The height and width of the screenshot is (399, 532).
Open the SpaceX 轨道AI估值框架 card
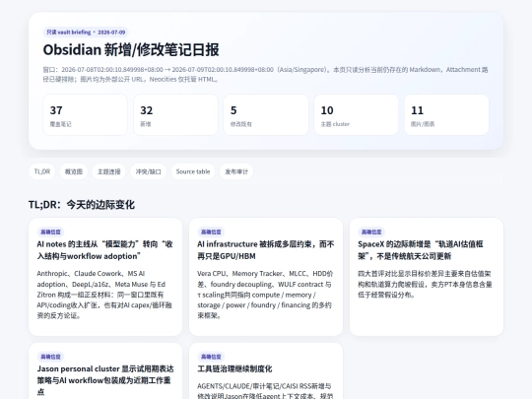pos(427,277)
